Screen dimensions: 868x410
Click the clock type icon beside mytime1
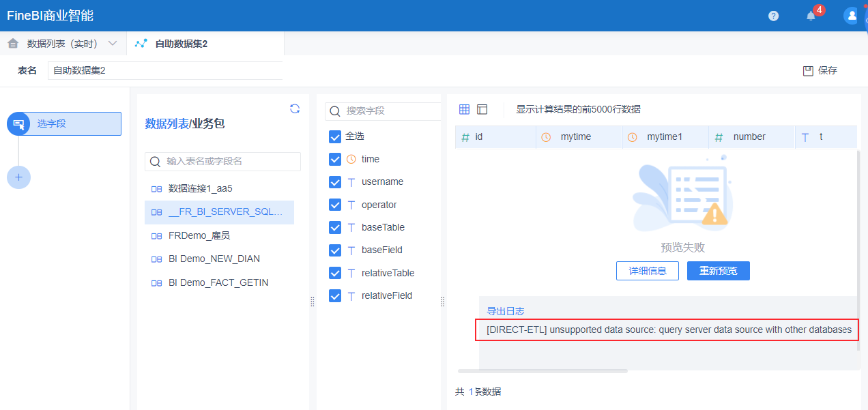click(x=633, y=137)
